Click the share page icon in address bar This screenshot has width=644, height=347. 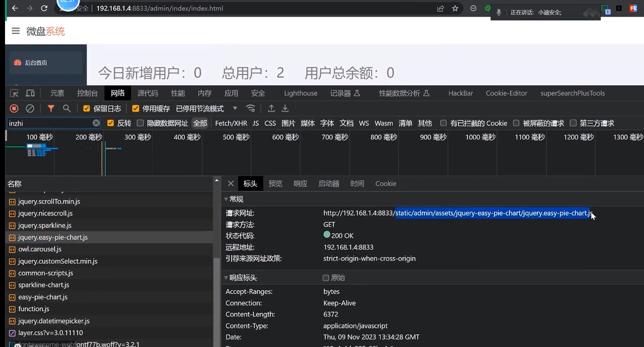click(440, 8)
